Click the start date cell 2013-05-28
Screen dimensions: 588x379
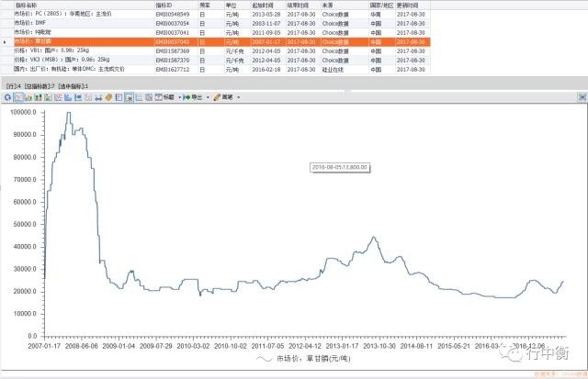[266, 15]
